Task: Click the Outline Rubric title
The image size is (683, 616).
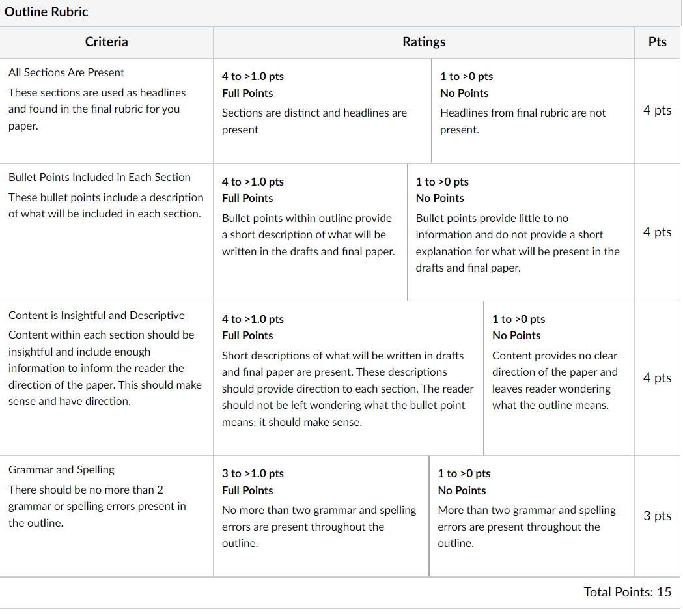Action: pyautogui.click(x=46, y=12)
